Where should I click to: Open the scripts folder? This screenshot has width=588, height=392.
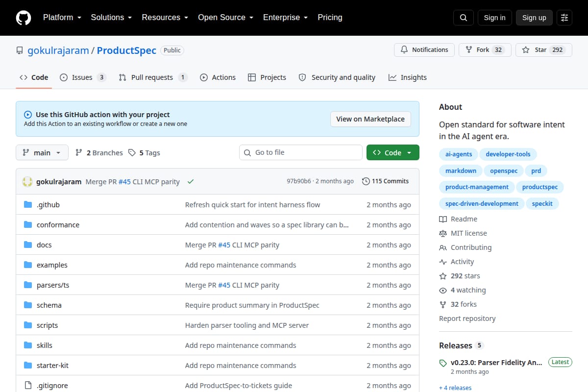click(47, 325)
